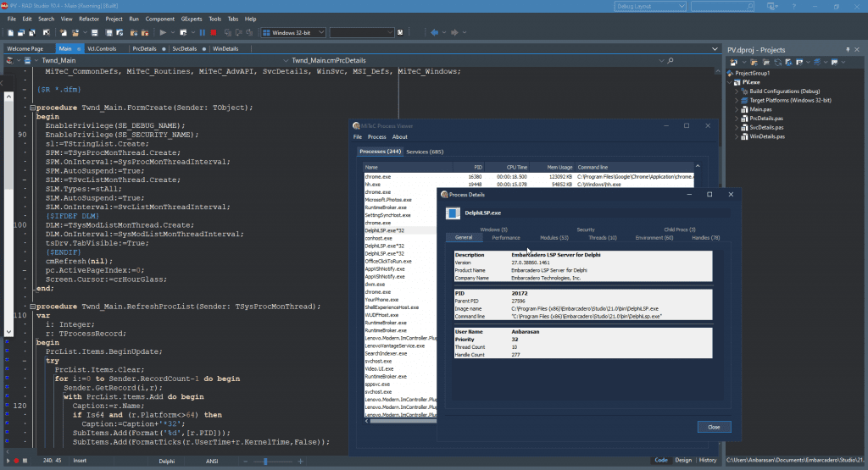
Task: Select PrcDetails.pas in Projects tree
Action: pyautogui.click(x=766, y=119)
